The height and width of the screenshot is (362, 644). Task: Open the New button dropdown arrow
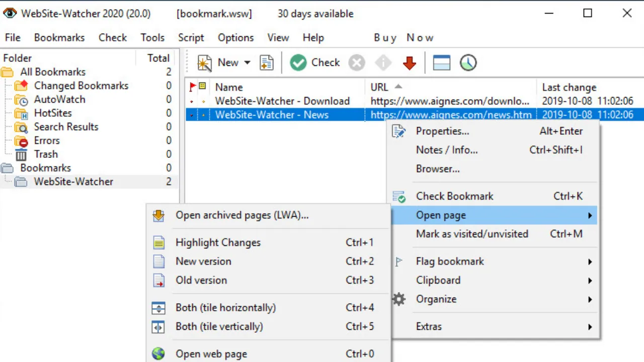tap(247, 63)
